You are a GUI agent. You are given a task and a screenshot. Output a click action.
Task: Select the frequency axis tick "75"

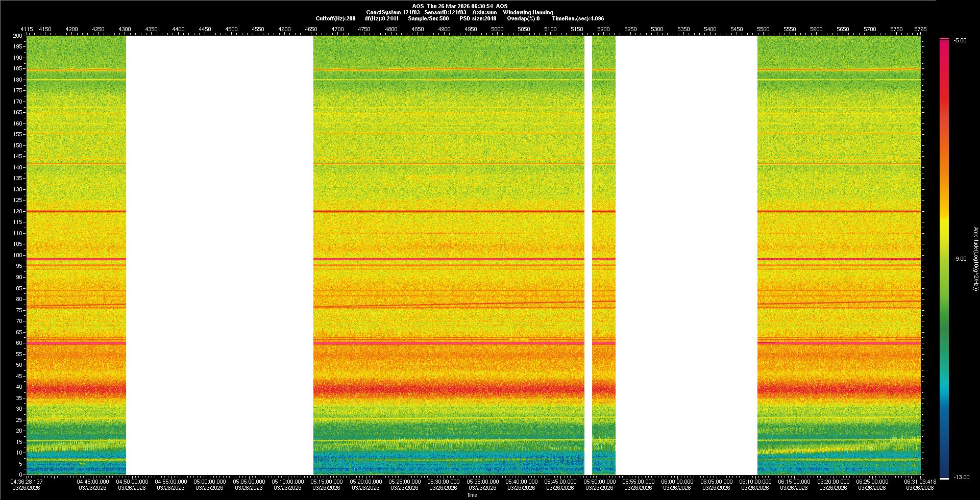19,310
